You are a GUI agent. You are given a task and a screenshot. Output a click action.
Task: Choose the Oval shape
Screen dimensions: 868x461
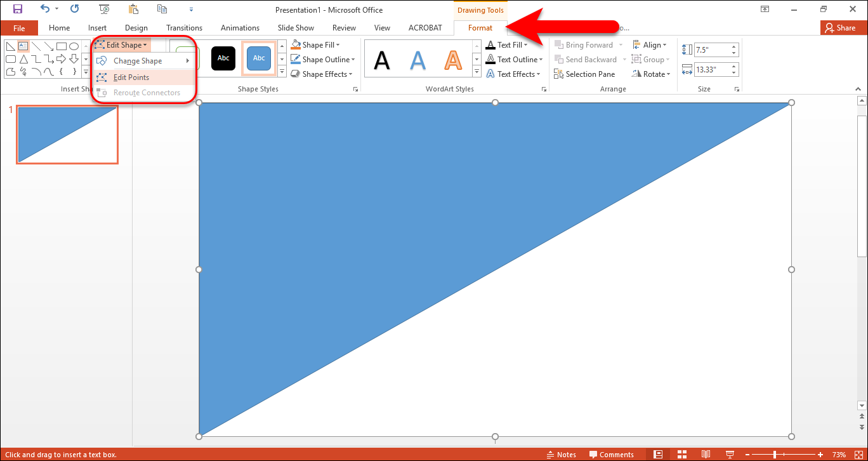(x=74, y=46)
